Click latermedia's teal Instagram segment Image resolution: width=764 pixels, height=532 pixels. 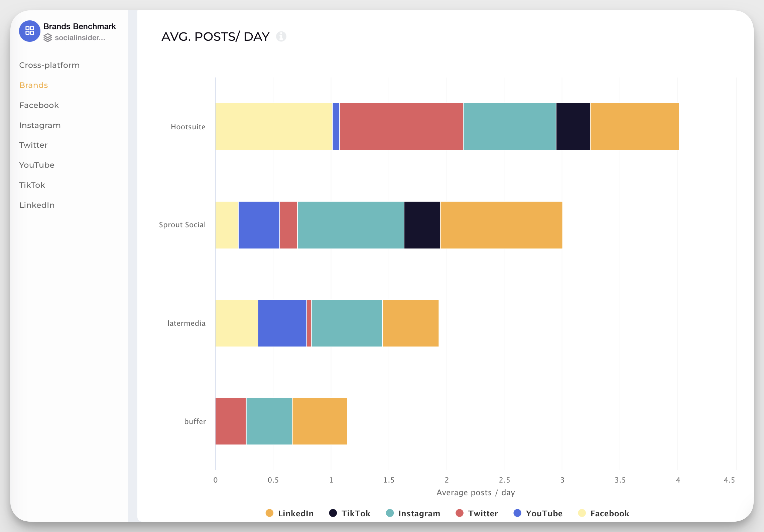click(347, 323)
